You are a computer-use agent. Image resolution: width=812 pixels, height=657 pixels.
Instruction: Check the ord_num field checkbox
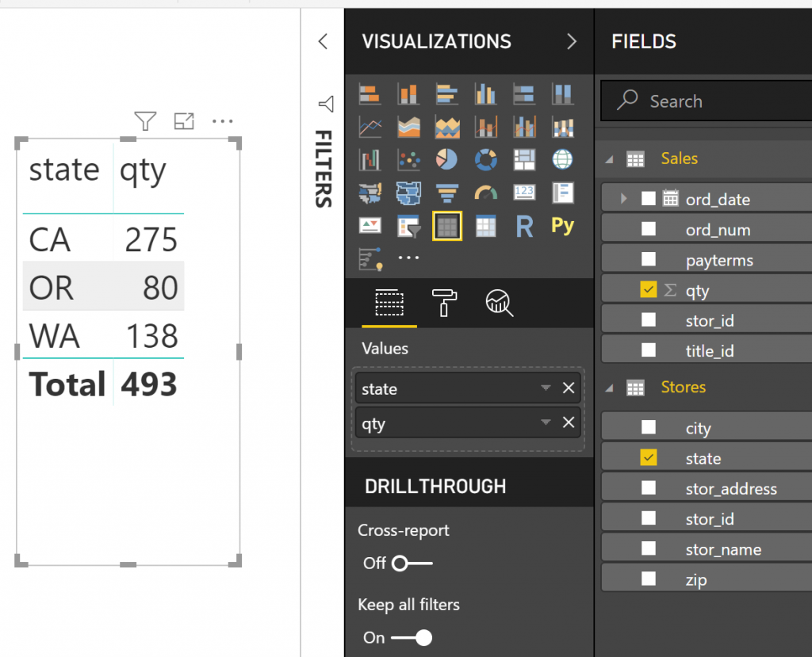click(649, 230)
